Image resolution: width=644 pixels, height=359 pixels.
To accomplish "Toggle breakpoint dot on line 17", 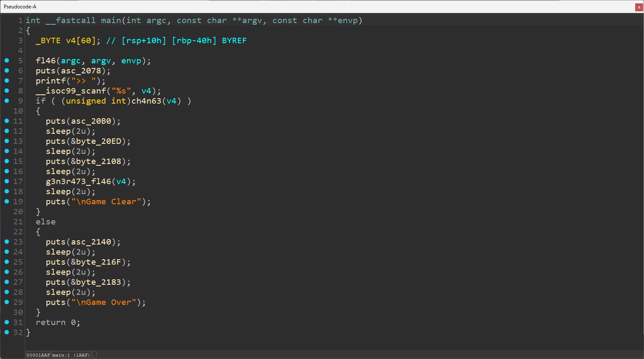I will click(7, 181).
